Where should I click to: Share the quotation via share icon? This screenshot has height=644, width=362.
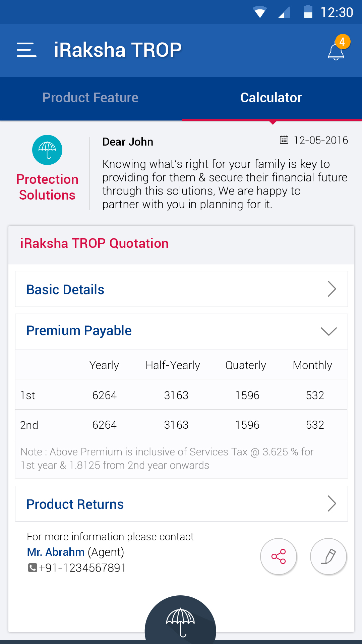click(x=279, y=556)
